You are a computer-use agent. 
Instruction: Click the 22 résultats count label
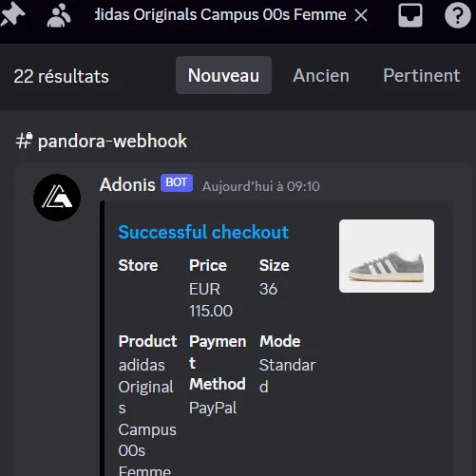click(x=62, y=77)
